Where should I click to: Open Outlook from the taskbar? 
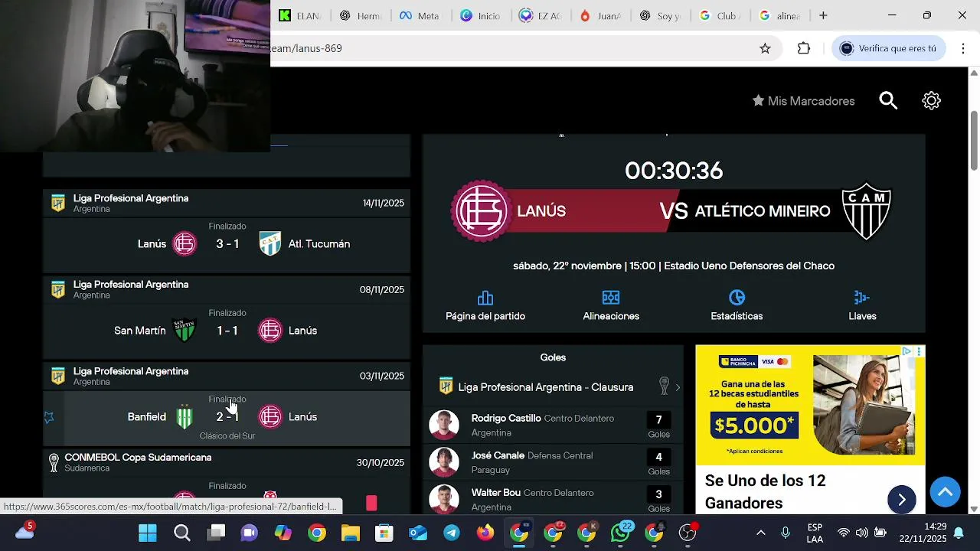click(418, 533)
